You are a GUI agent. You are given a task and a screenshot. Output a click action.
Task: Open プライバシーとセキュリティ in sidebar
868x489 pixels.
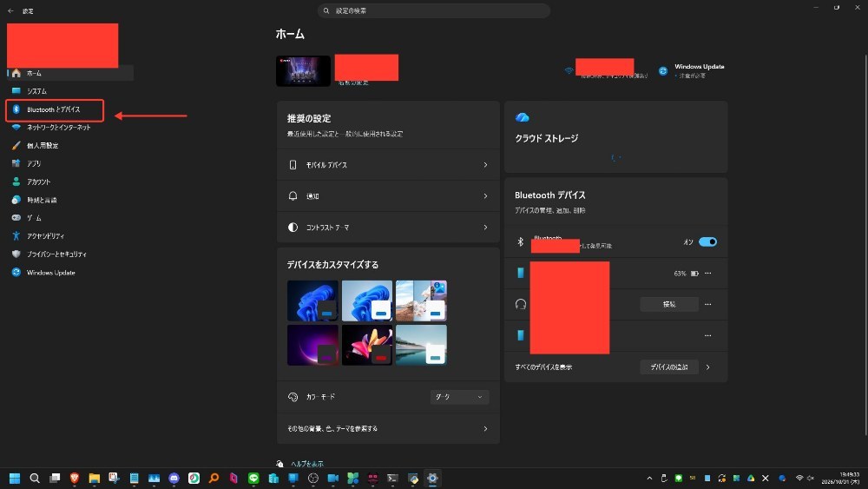pos(69,254)
